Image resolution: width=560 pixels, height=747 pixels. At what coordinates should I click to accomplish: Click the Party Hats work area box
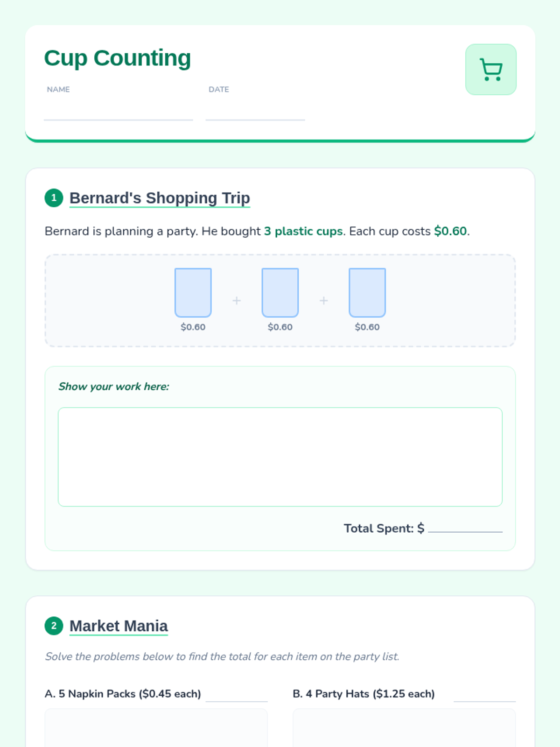tap(404, 728)
